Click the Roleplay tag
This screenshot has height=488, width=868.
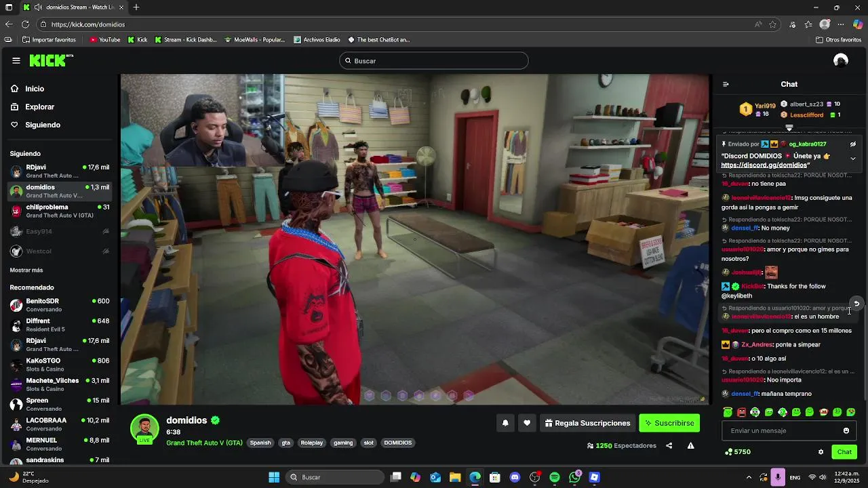tap(312, 443)
